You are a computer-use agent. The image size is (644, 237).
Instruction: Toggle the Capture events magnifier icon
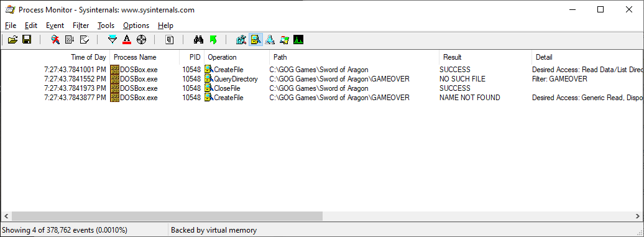tap(55, 40)
